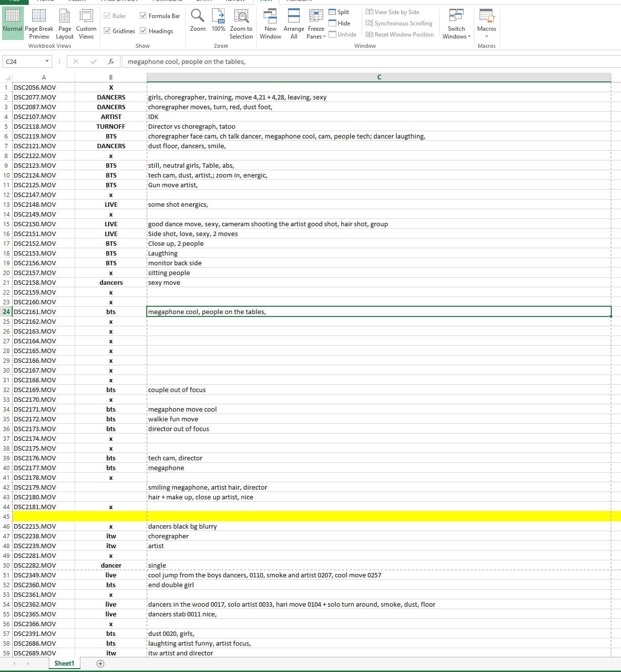Click previous sheet navigation arrow
This screenshot has height=672, width=621.
click(14, 663)
